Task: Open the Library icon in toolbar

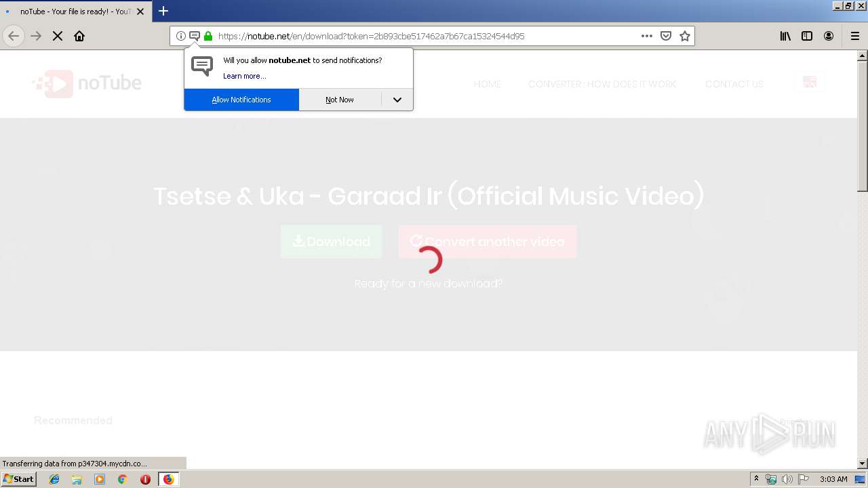Action: point(785,36)
